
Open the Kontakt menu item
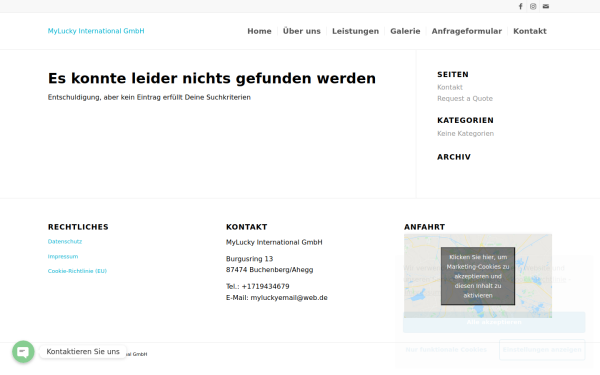pyautogui.click(x=530, y=31)
